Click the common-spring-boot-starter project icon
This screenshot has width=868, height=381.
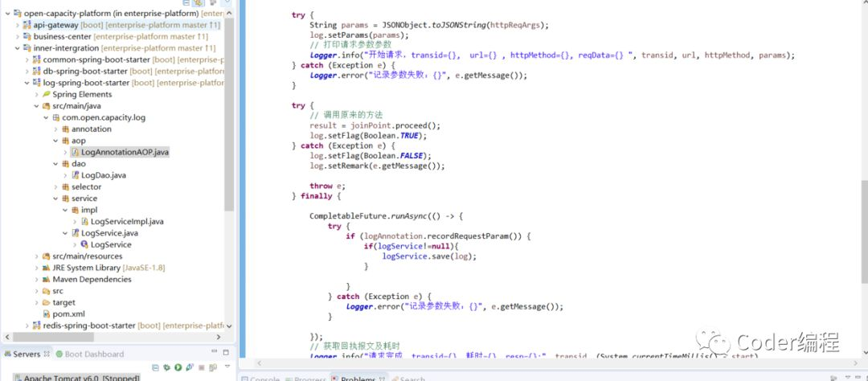(37, 59)
